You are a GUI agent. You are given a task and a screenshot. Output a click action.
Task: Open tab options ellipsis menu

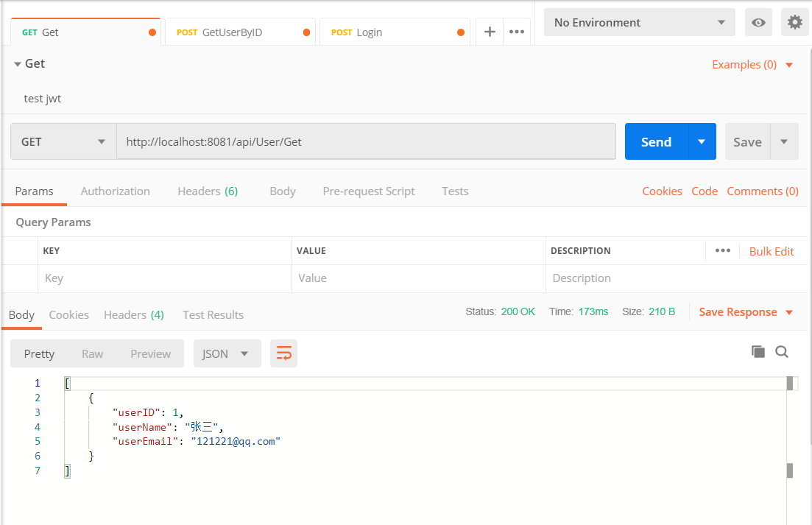(x=517, y=32)
